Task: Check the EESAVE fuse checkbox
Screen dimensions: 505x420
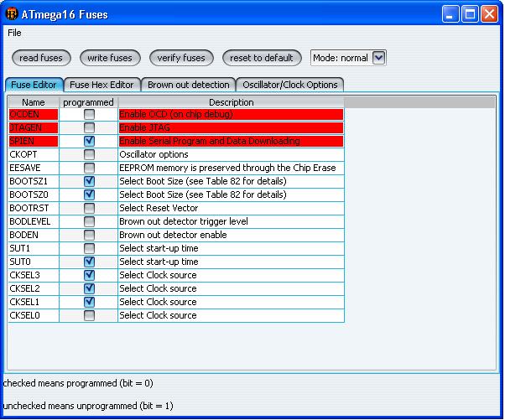Action: [89, 168]
